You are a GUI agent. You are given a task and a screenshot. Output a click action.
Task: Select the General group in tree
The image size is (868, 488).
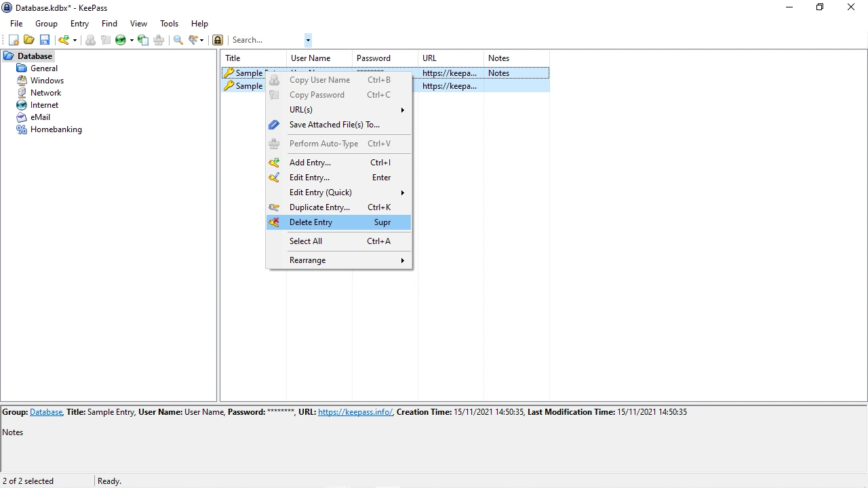tap(44, 68)
